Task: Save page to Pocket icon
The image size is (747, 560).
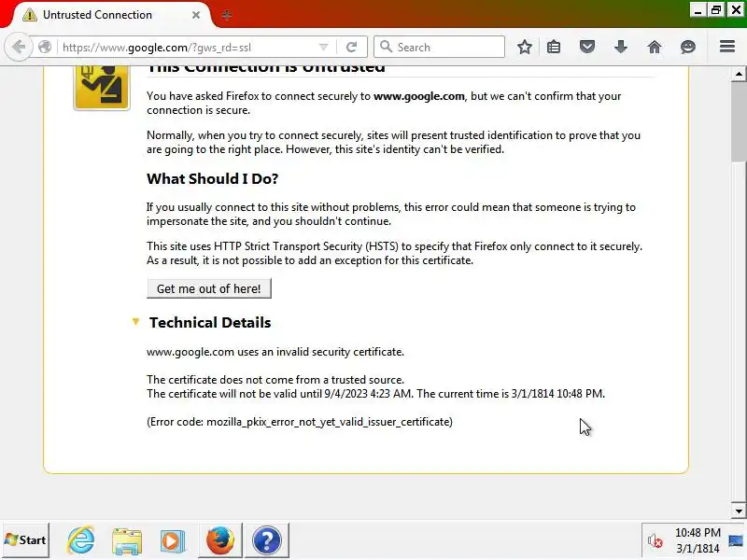Action: (587, 47)
